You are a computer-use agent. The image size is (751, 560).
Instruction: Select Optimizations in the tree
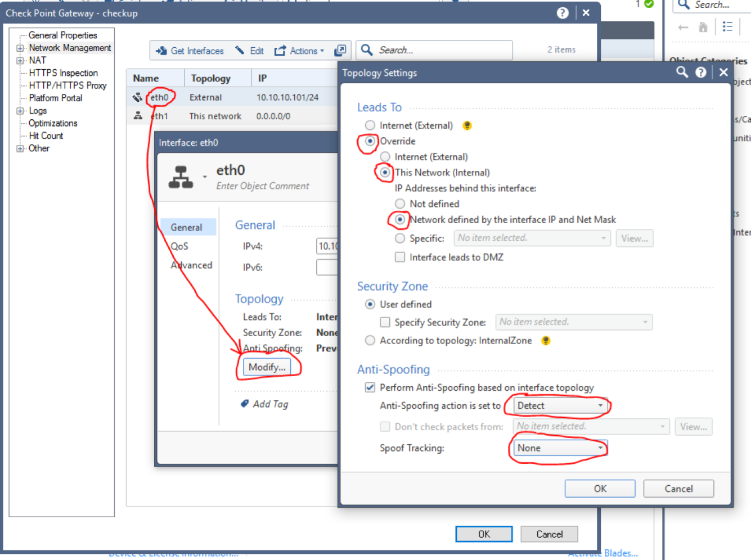[53, 123]
